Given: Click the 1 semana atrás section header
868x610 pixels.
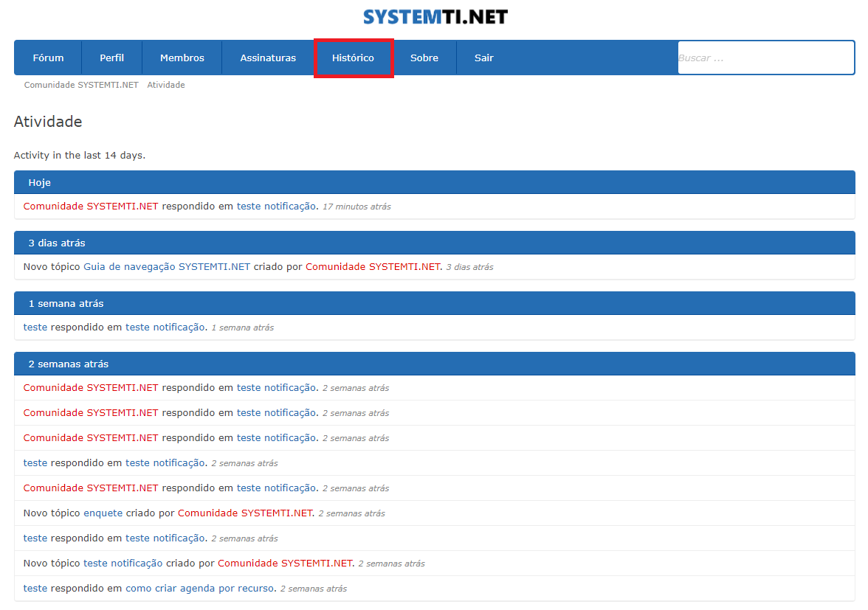Looking at the screenshot, I should click(435, 303).
